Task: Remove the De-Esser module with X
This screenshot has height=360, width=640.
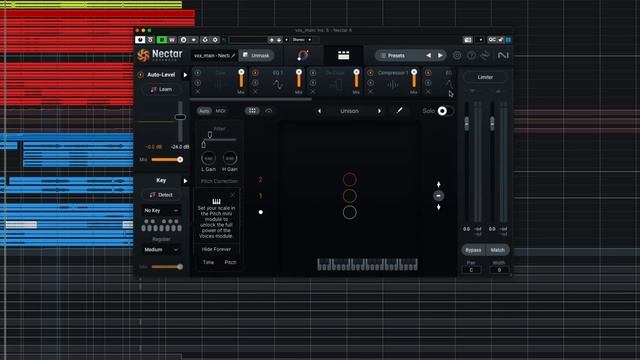Action: point(313,92)
